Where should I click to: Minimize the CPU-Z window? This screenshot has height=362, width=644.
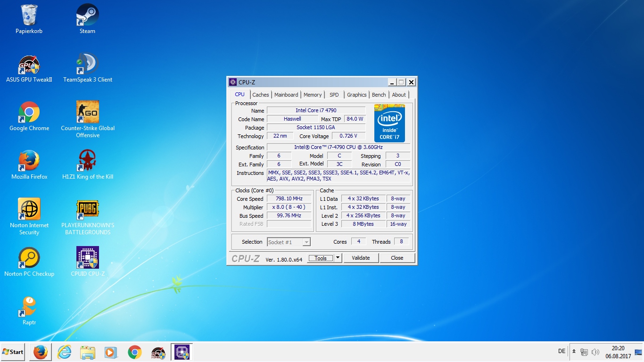click(392, 82)
